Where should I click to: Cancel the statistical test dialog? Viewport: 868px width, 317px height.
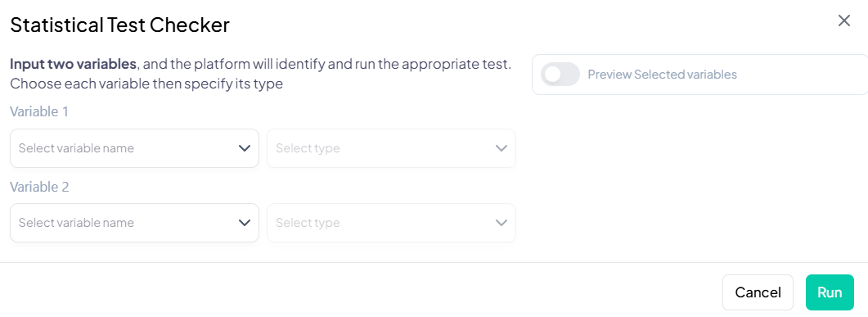click(x=758, y=292)
